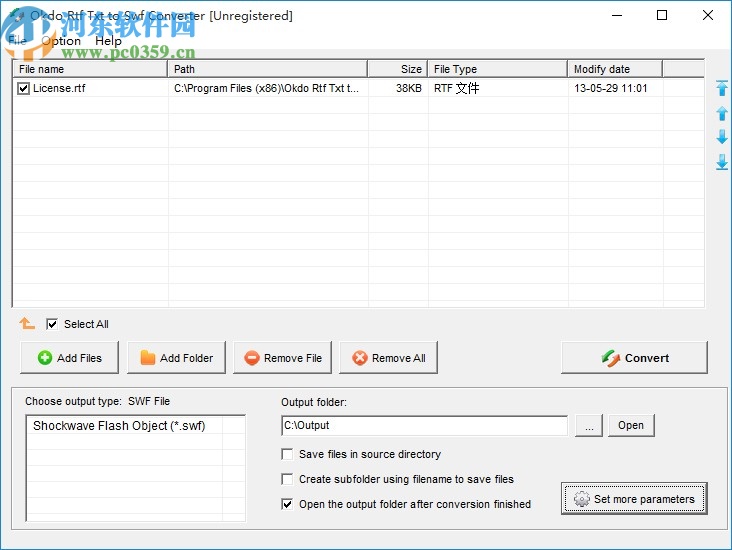Select Shockwave Flash Object (*.swf) output type
732x550 pixels.
(x=120, y=426)
